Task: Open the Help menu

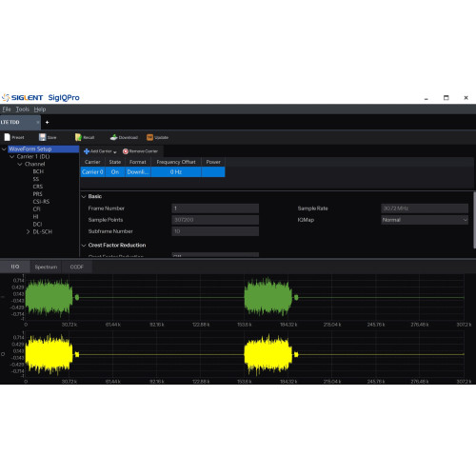Action: (x=40, y=109)
